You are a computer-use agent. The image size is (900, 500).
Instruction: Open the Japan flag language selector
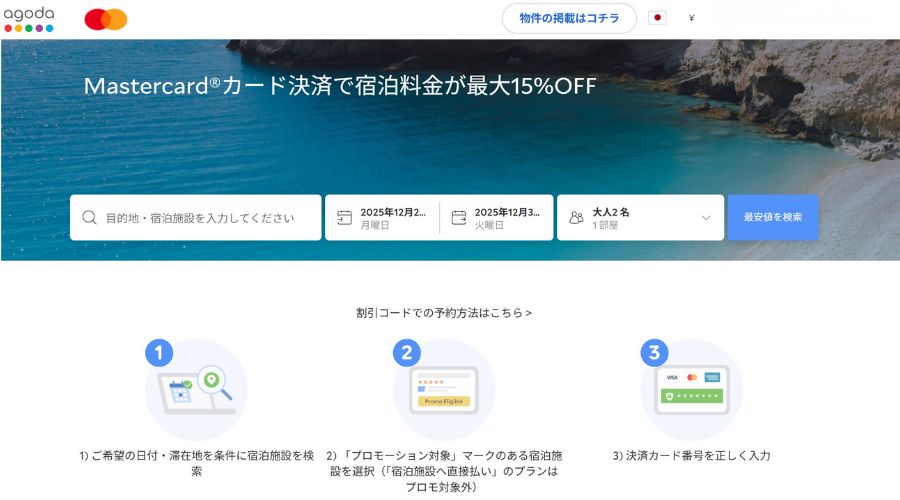657,18
